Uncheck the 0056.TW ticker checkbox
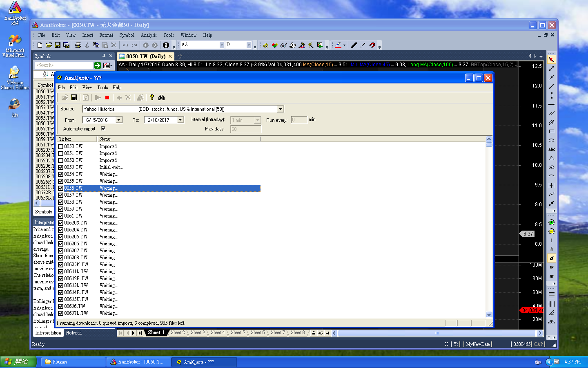 click(x=60, y=188)
